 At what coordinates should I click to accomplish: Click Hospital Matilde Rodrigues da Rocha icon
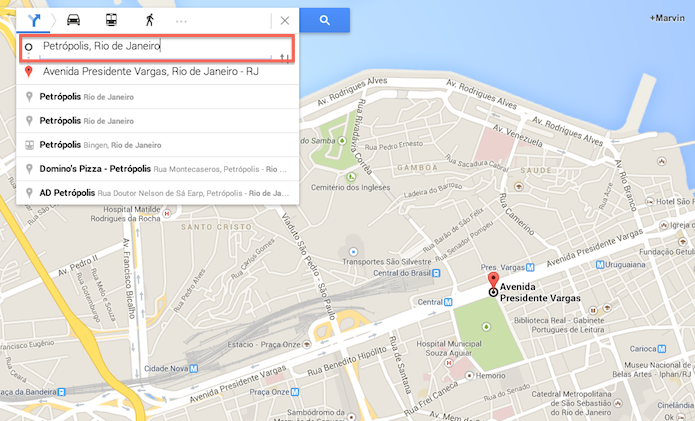[x=167, y=214]
